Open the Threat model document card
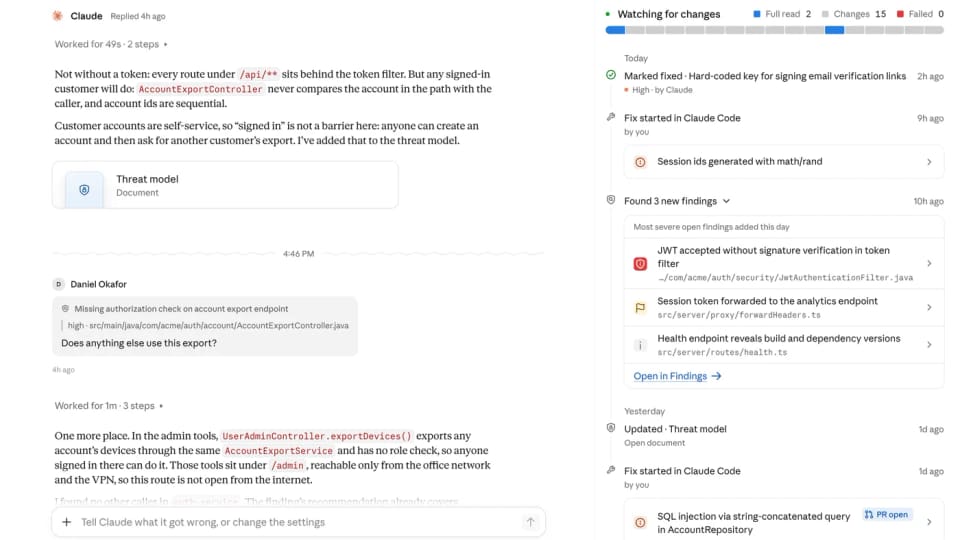 coord(225,185)
